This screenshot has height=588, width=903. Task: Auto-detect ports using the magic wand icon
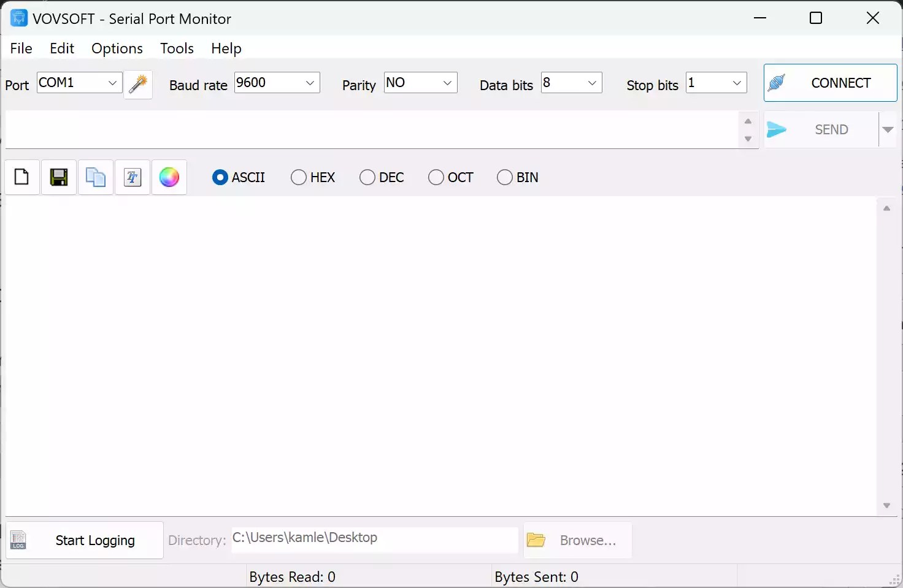click(x=137, y=84)
